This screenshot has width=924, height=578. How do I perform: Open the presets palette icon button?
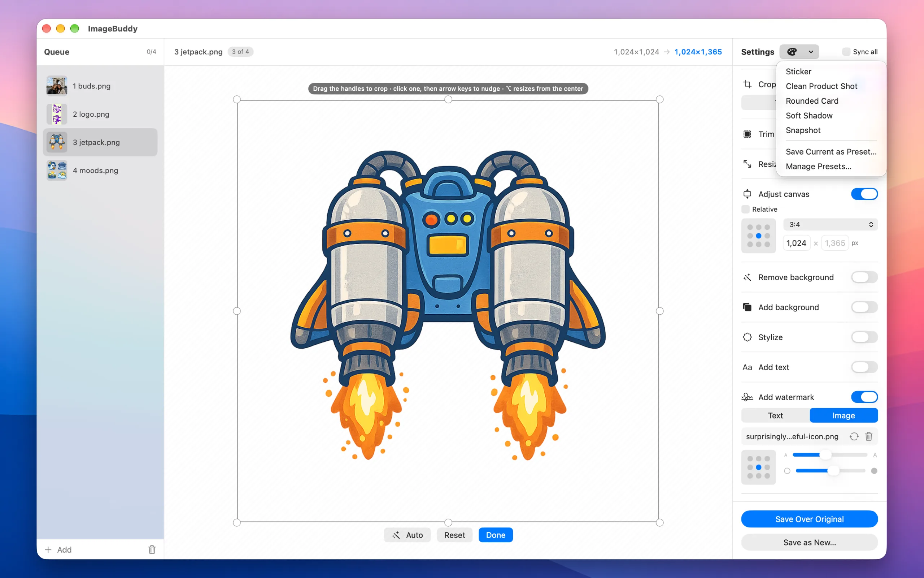792,52
